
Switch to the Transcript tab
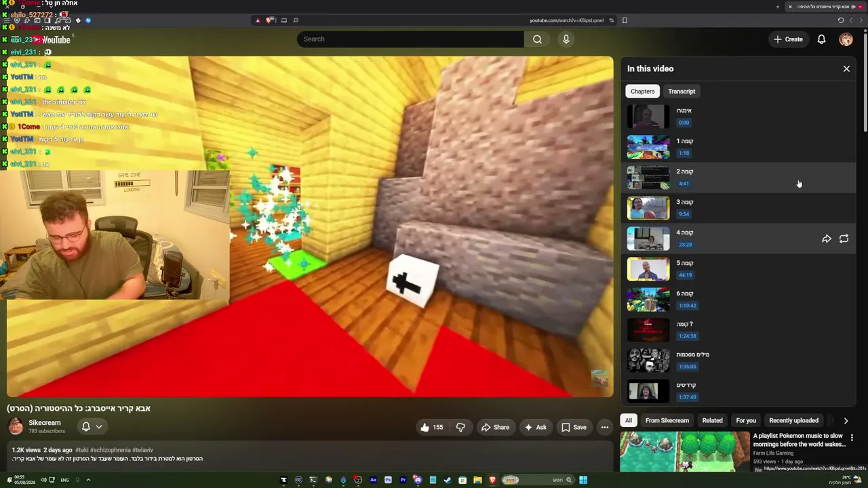682,91
